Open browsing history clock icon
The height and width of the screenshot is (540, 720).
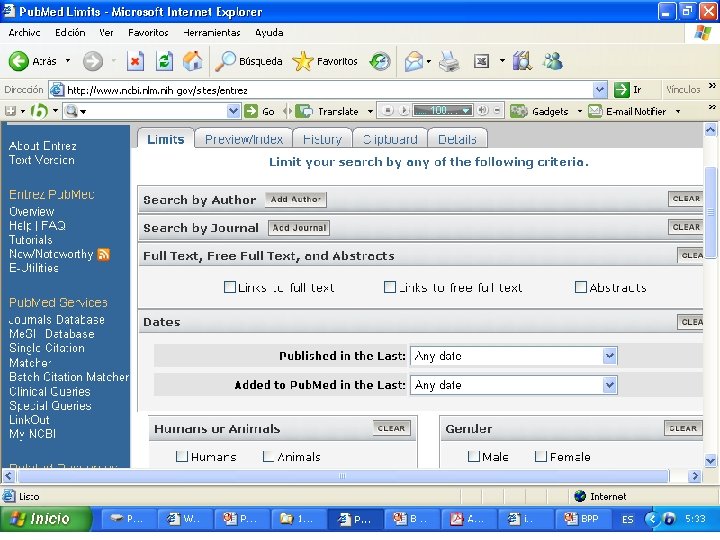(380, 61)
